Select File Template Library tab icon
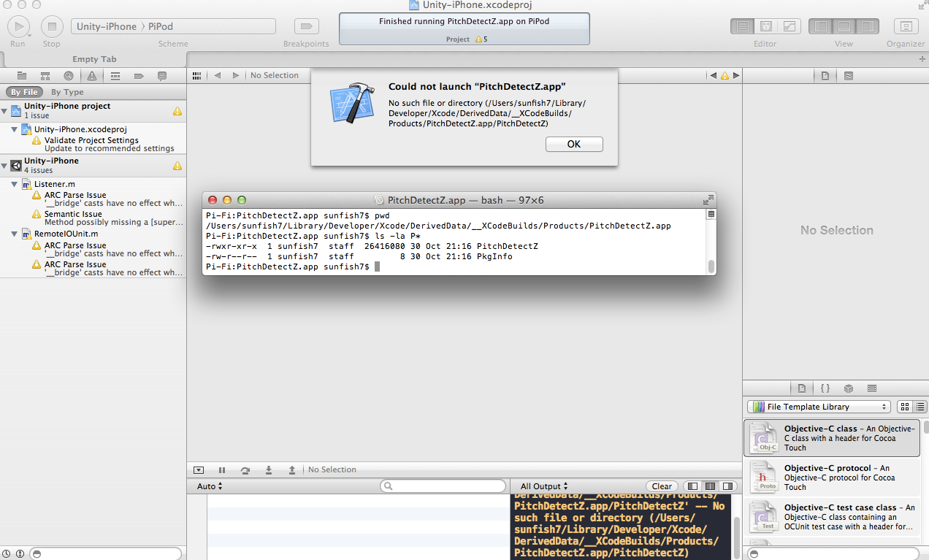The image size is (929, 560). tap(801, 388)
